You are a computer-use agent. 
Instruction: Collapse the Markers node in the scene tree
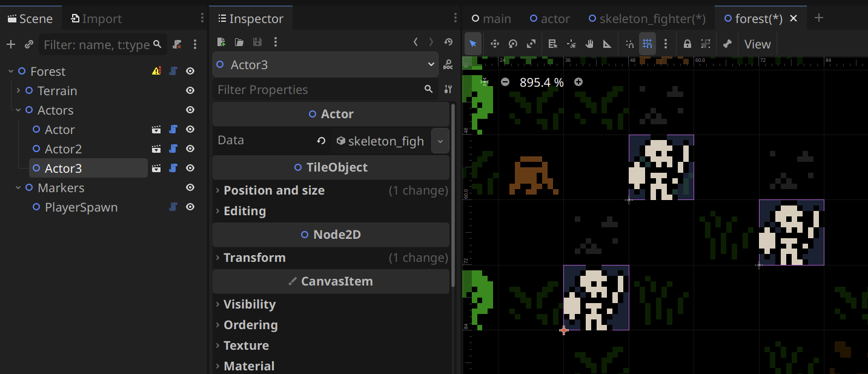tap(17, 187)
